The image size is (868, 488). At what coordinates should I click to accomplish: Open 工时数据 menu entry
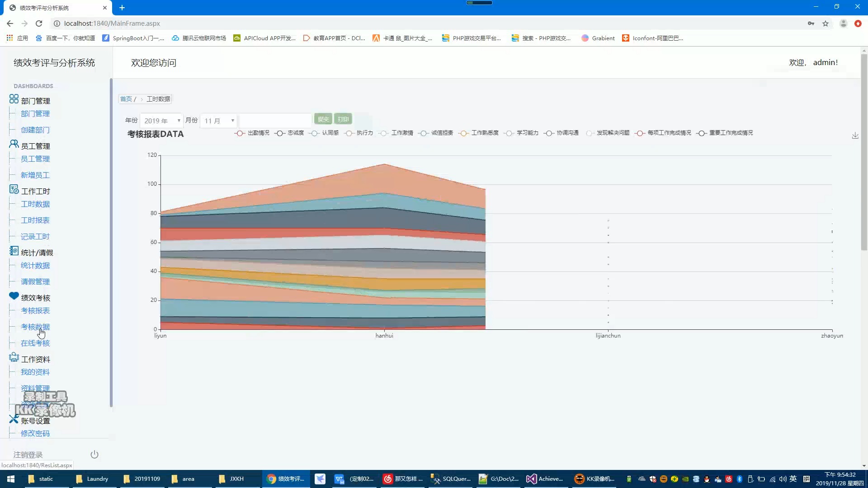[35, 204]
